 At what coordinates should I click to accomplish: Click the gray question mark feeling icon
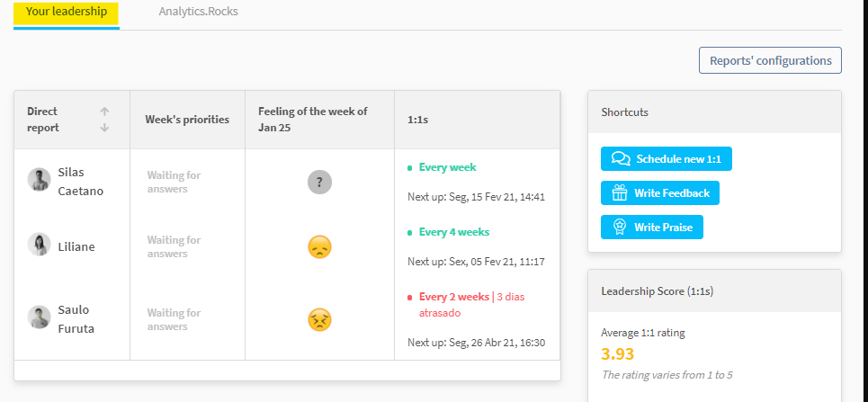coord(320,182)
